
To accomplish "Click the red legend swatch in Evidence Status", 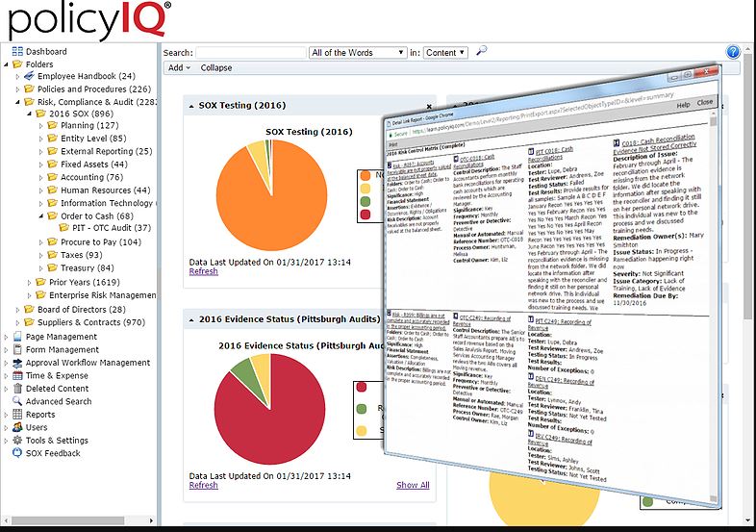I will click(361, 387).
